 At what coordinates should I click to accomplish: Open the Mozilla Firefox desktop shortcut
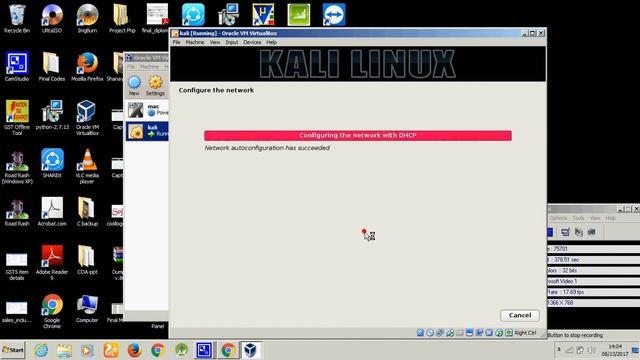click(x=87, y=67)
